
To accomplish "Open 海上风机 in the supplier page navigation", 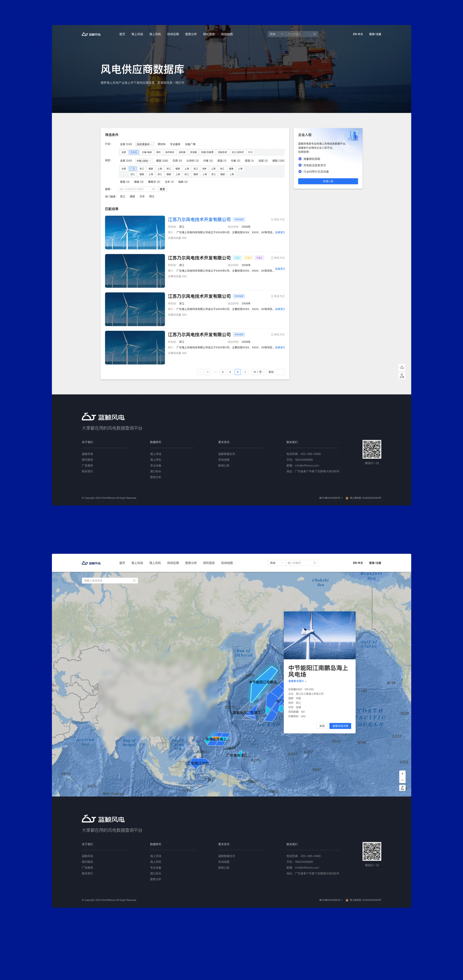I will 155,34.
